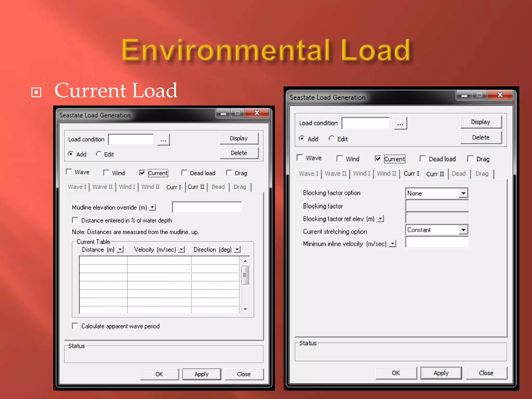Image resolution: width=532 pixels, height=399 pixels.
Task: Click Delete button in left window
Action: click(239, 153)
